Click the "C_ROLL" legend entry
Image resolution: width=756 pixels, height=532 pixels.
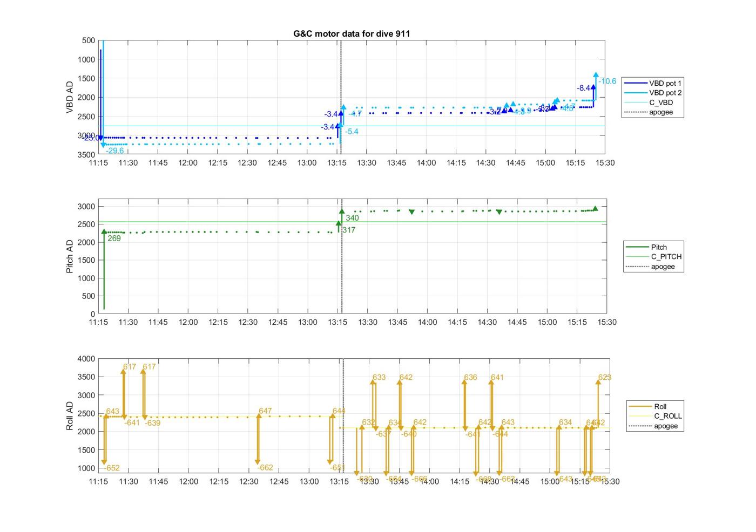[x=656, y=416]
